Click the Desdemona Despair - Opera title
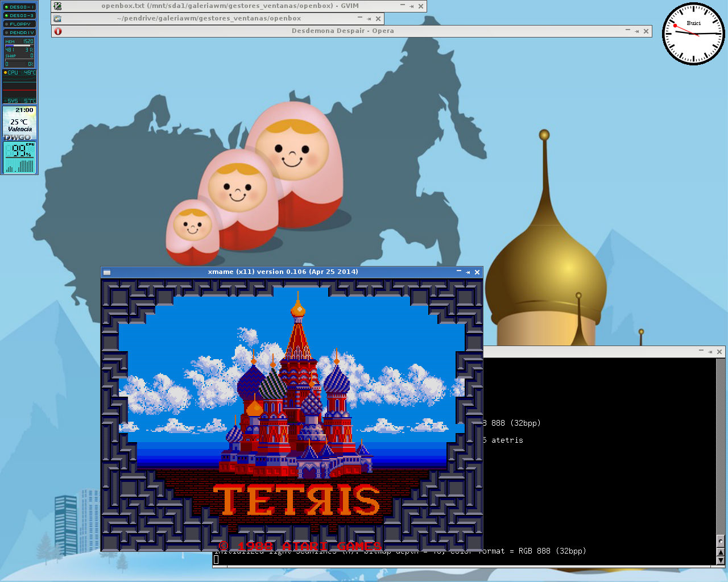 (343, 31)
